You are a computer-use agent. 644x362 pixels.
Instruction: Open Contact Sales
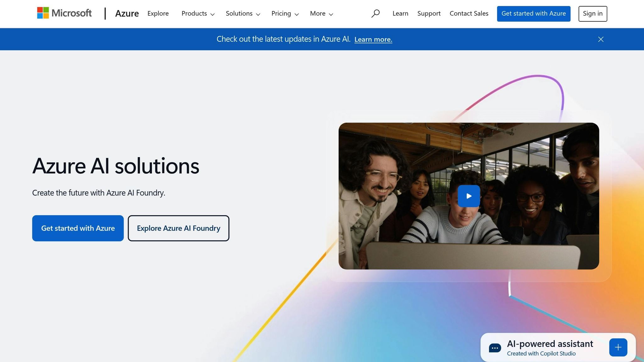tap(469, 14)
